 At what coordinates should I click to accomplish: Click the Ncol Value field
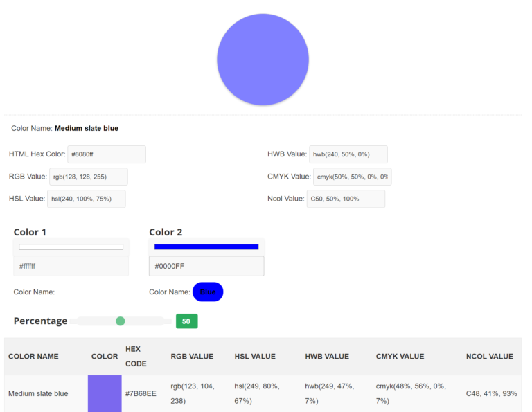[x=346, y=199]
